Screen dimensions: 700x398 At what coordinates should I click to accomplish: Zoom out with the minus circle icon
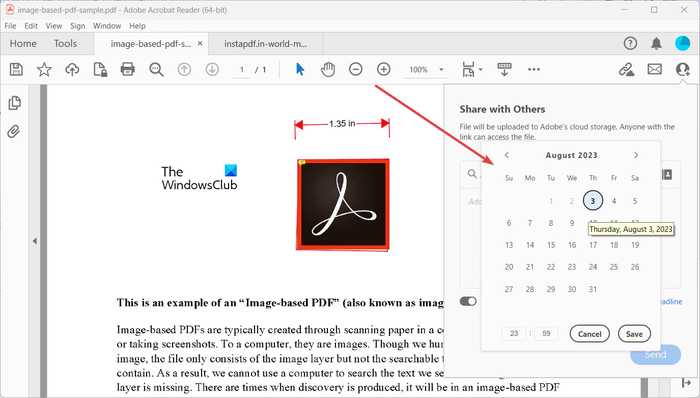coord(355,69)
